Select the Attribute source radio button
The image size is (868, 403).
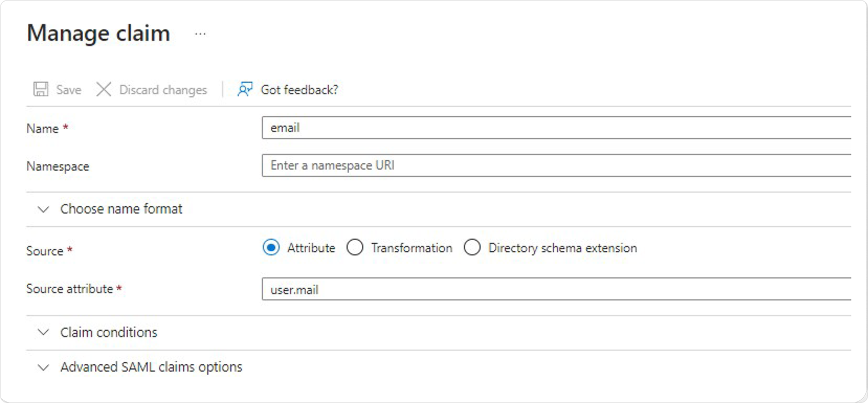pyautogui.click(x=271, y=247)
